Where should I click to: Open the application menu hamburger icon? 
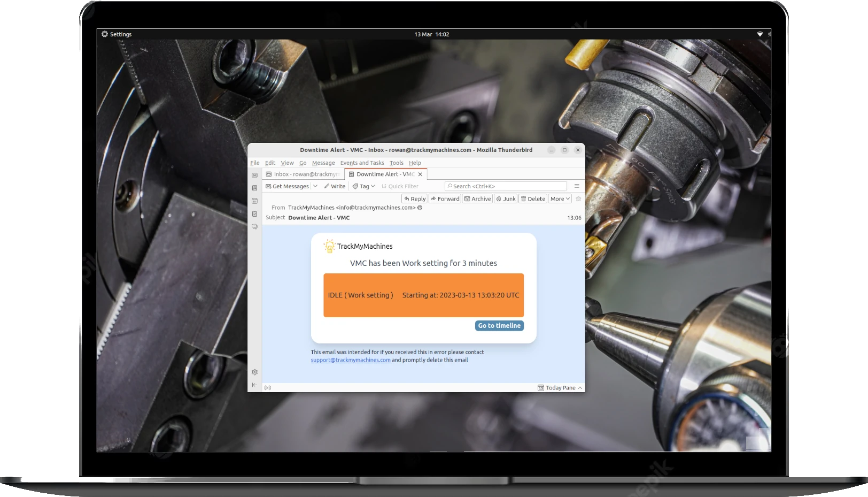577,186
